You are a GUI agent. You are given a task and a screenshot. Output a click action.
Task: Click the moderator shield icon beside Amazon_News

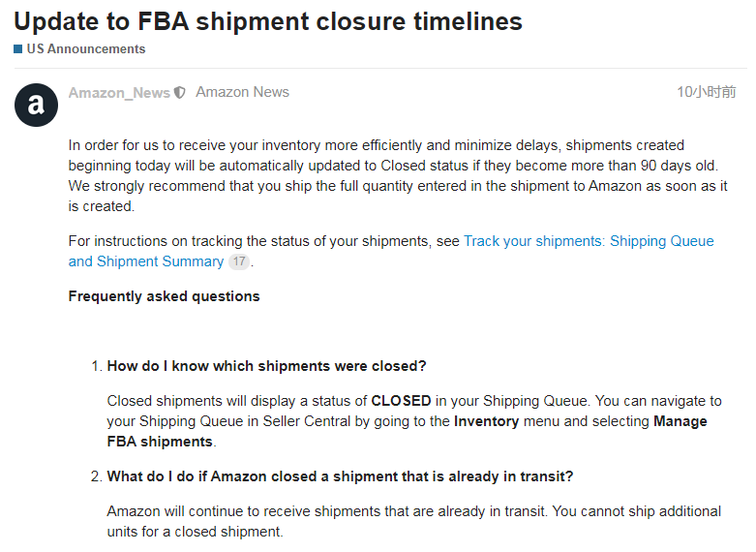click(179, 93)
